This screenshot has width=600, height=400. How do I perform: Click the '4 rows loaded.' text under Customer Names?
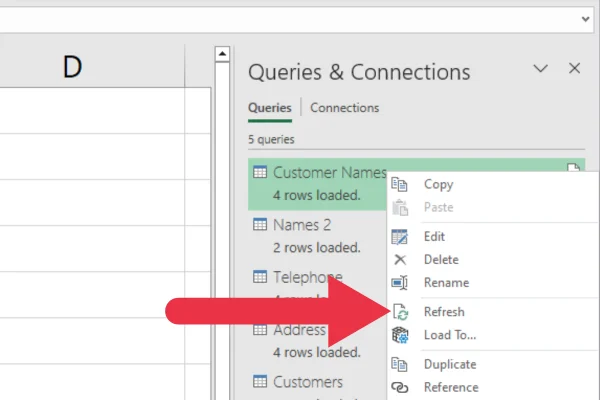click(x=317, y=195)
